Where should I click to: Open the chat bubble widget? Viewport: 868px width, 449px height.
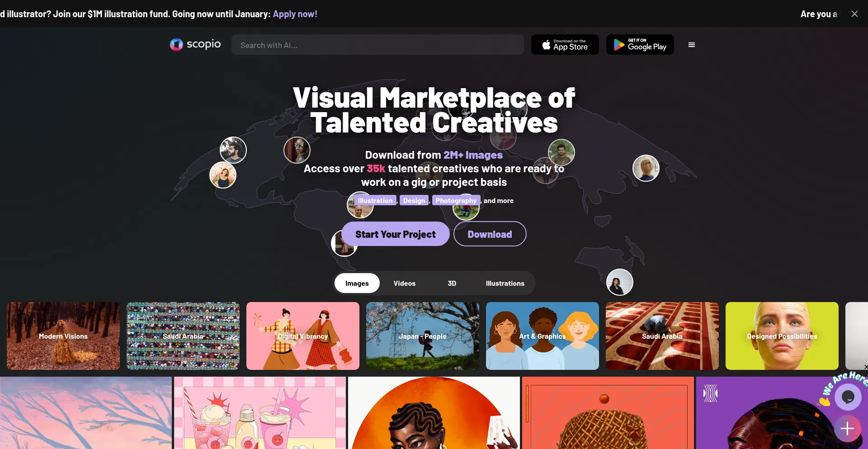point(848,397)
